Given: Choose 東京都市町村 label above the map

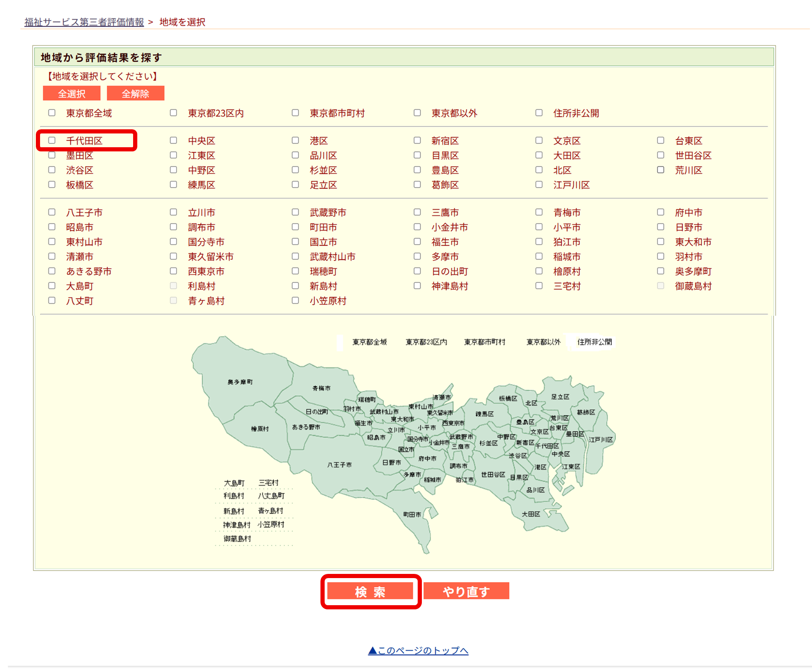Looking at the screenshot, I should pyautogui.click(x=484, y=342).
